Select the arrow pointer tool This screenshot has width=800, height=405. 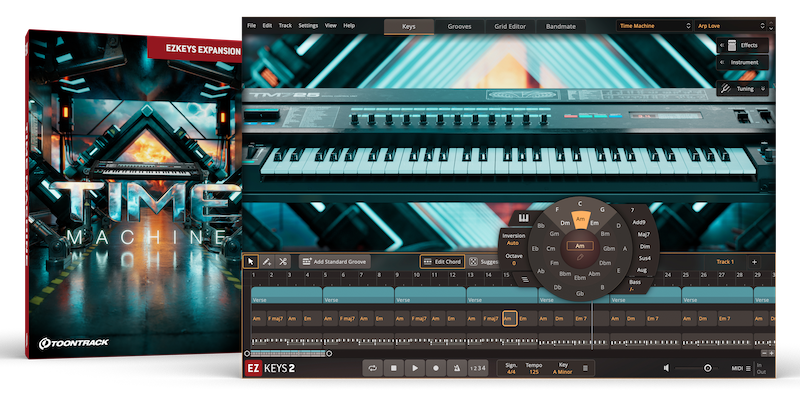click(251, 261)
